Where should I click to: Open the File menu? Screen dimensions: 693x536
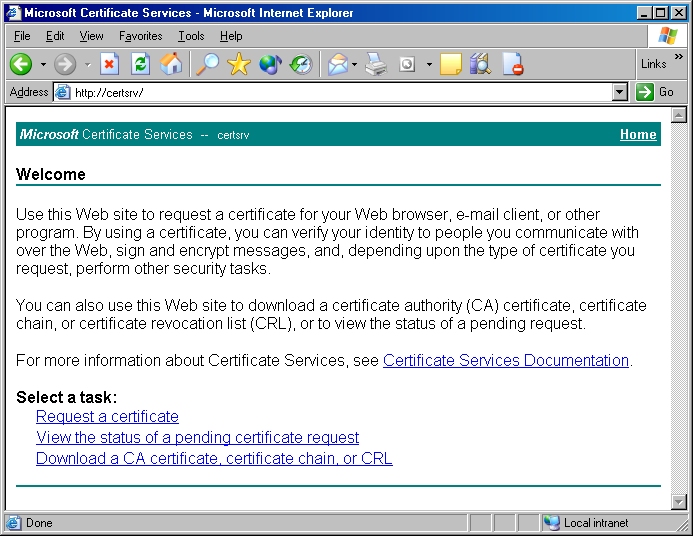click(x=22, y=36)
